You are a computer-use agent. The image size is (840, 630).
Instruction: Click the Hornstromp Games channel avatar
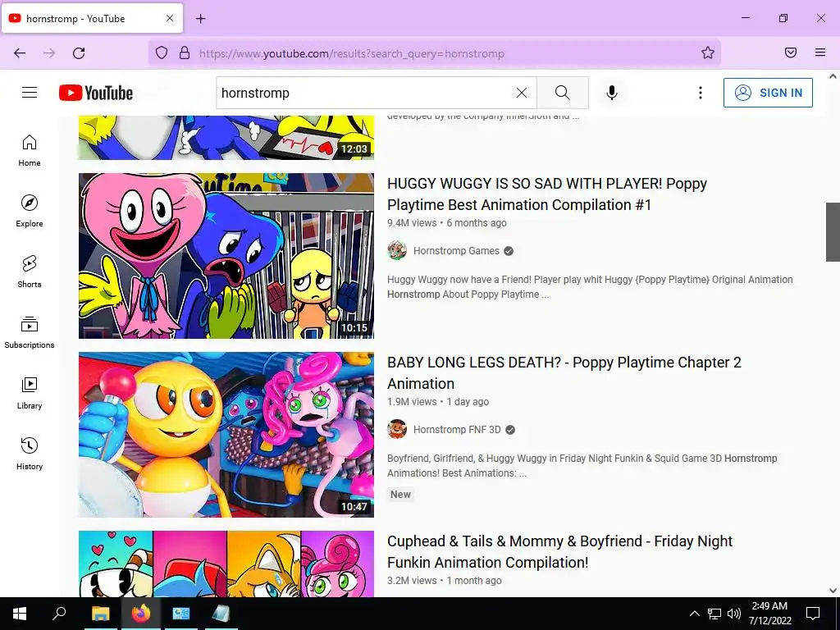click(397, 250)
